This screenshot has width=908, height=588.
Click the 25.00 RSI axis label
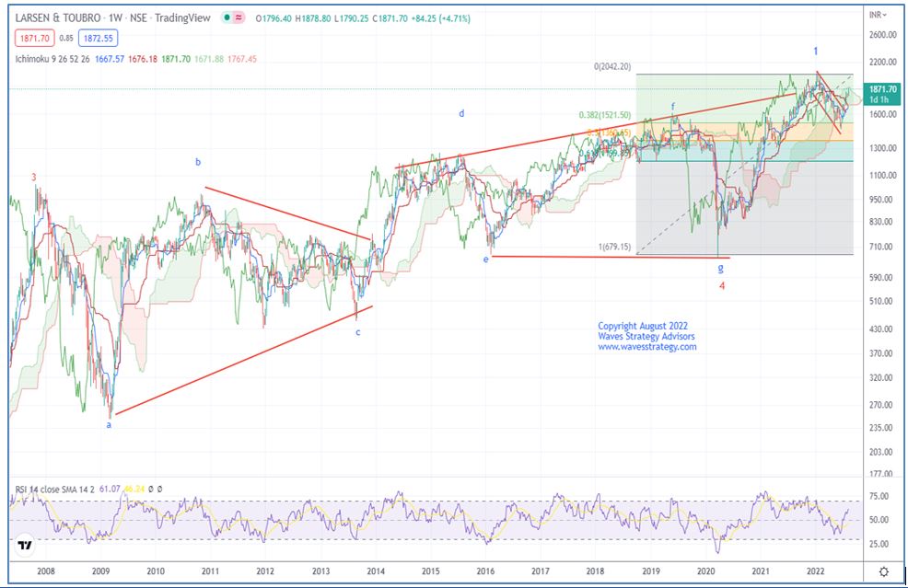(x=879, y=544)
